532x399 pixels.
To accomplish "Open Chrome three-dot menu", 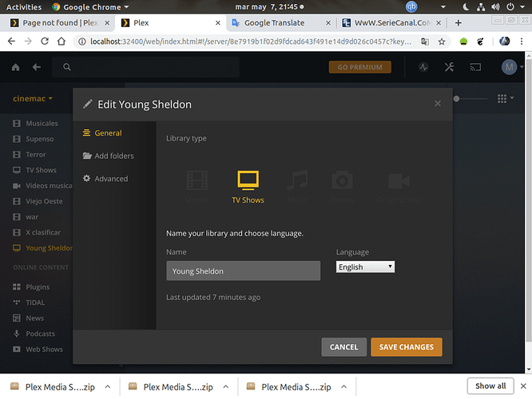I will point(522,41).
